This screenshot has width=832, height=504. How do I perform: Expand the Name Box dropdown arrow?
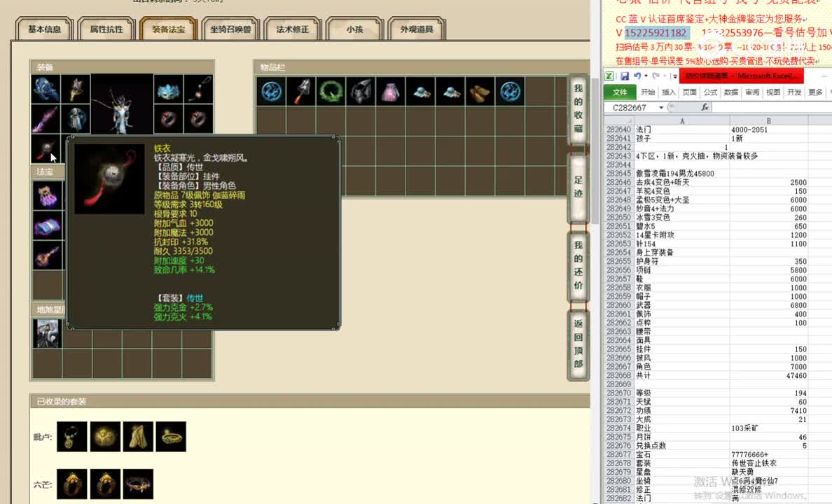(x=661, y=108)
